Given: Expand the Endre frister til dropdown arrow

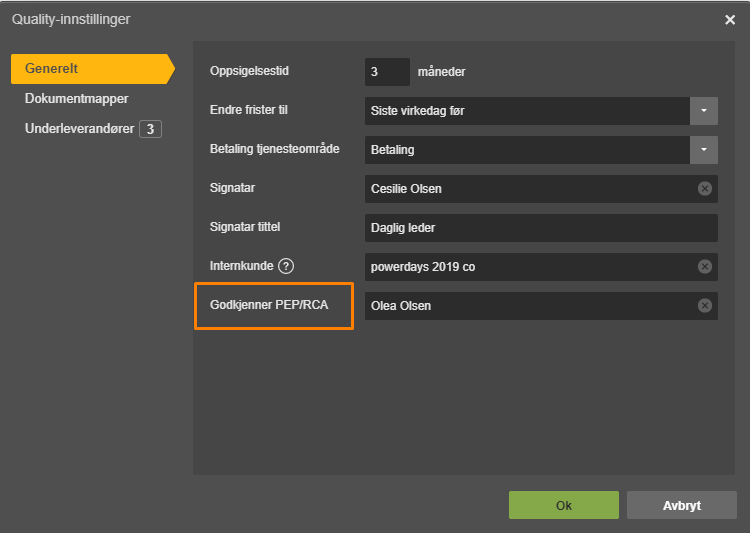Looking at the screenshot, I should coord(704,111).
